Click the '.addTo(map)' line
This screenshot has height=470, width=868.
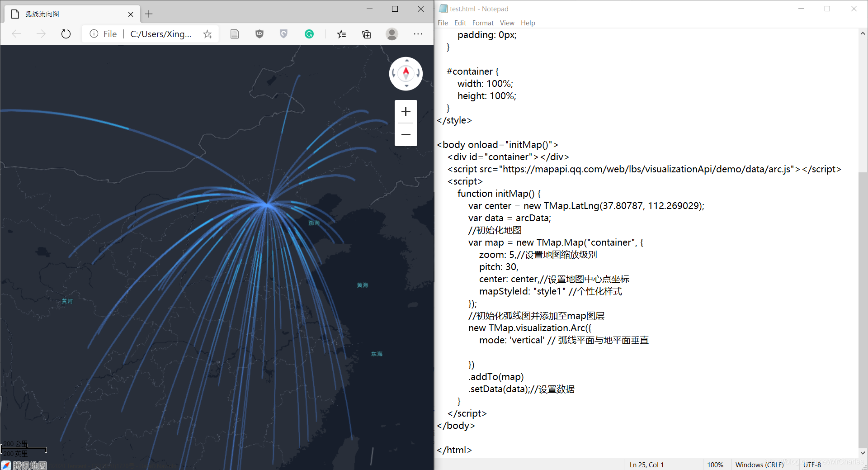coord(496,377)
